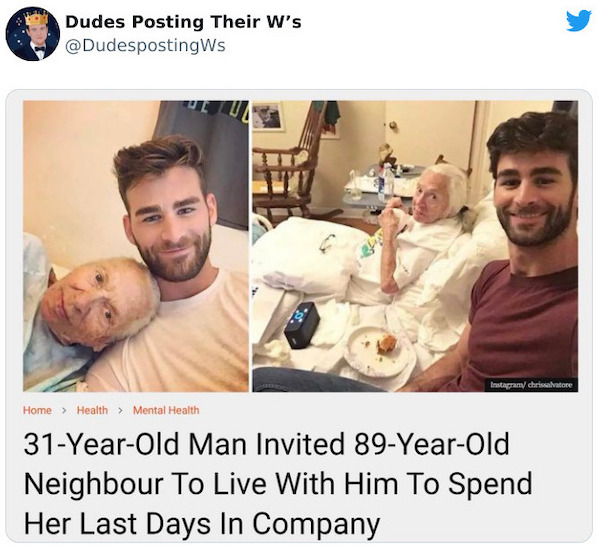The height and width of the screenshot is (549, 600).
Task: Click the framed picture on the wall
Action: (267, 116)
